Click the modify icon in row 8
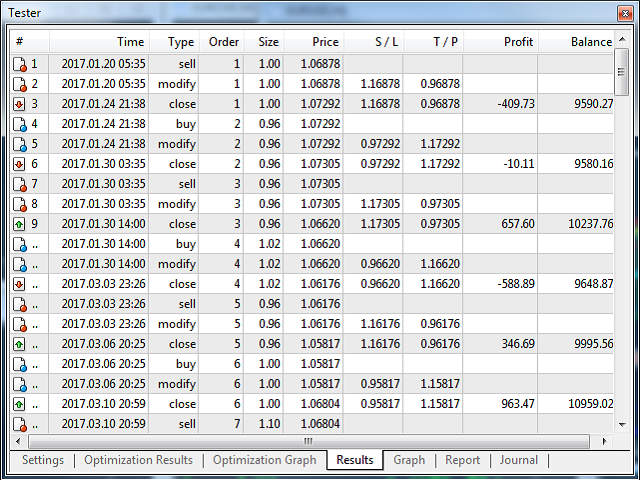The image size is (640, 480). pos(20,204)
